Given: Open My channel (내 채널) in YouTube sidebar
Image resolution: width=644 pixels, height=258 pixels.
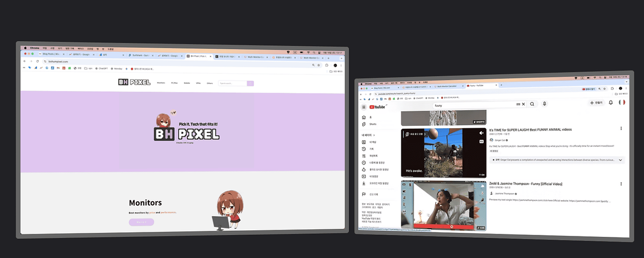Looking at the screenshot, I should click(x=368, y=142).
